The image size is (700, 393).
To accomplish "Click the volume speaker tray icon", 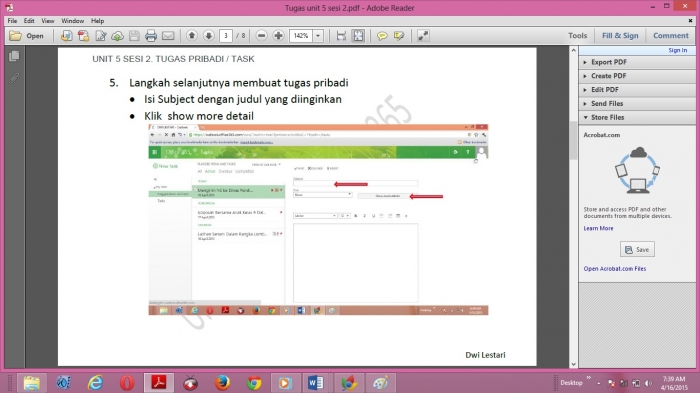I will [648, 383].
